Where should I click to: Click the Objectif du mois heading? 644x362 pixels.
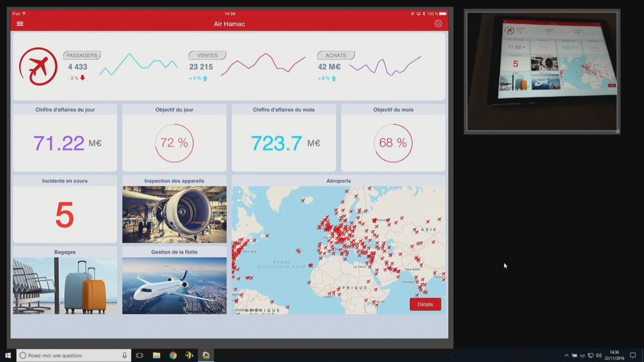point(393,110)
